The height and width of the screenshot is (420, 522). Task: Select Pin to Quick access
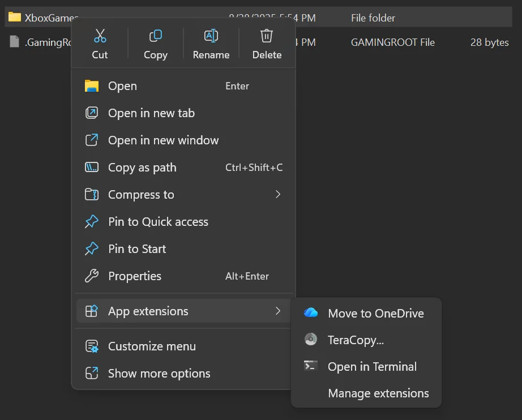pyautogui.click(x=183, y=222)
